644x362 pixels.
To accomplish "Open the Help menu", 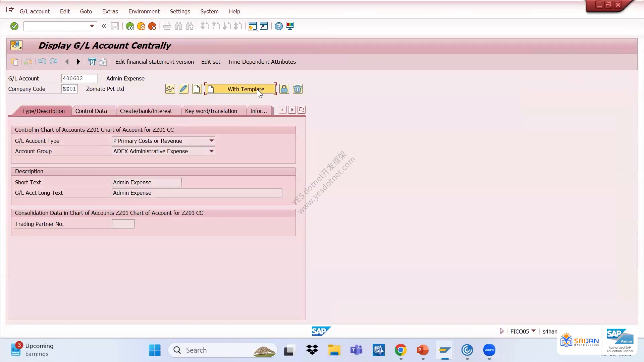I will [x=234, y=11].
